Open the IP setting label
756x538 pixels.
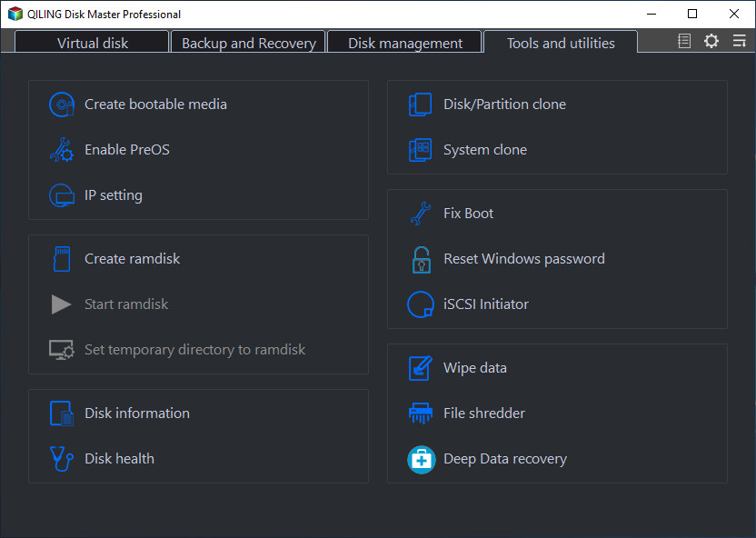114,195
